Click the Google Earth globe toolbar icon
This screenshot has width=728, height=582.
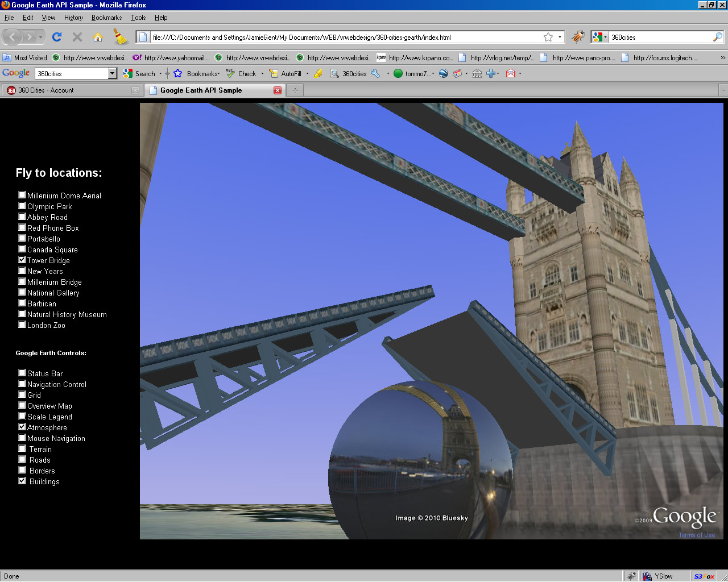(x=444, y=73)
